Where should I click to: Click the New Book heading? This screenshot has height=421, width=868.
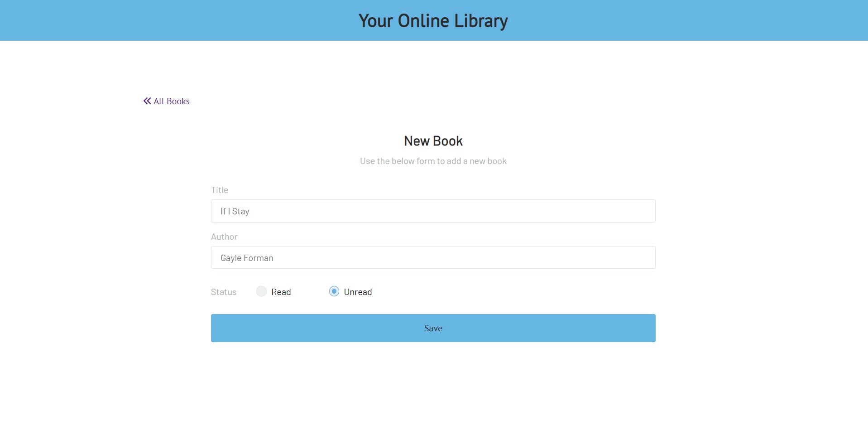(433, 140)
